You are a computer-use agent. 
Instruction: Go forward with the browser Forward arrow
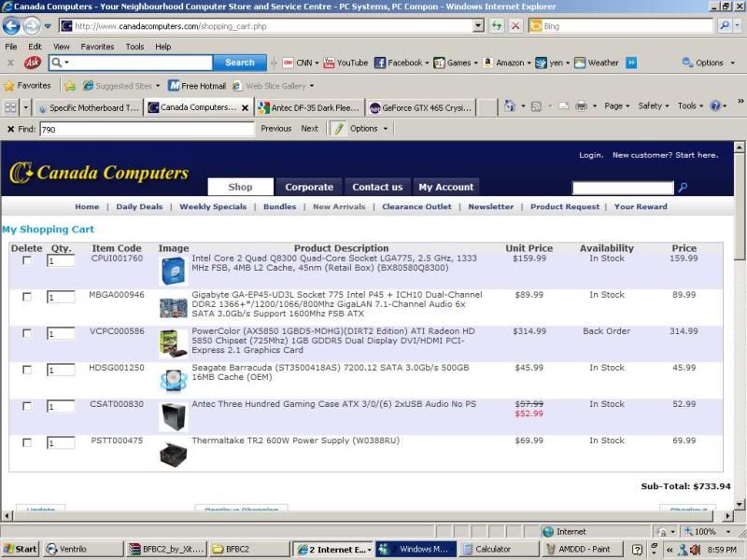click(x=32, y=26)
